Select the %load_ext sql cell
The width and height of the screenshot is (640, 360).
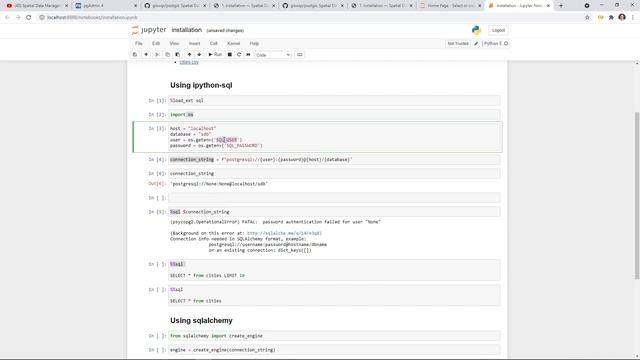pos(334,100)
